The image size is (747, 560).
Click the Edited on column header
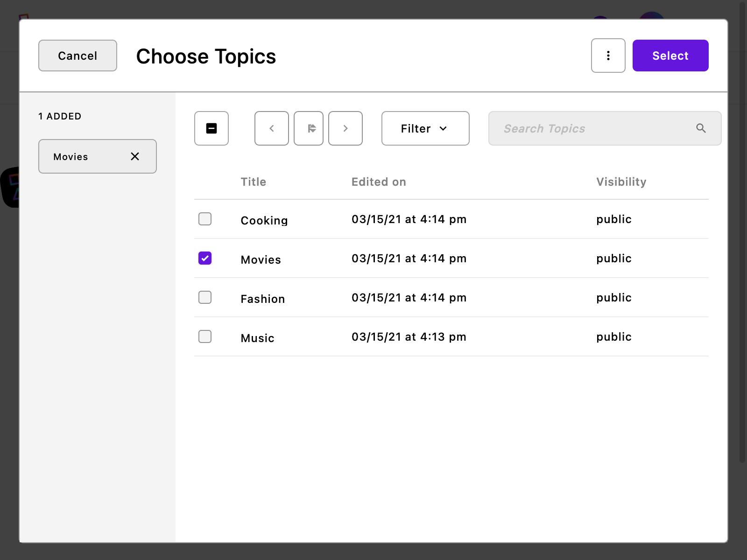pyautogui.click(x=378, y=182)
